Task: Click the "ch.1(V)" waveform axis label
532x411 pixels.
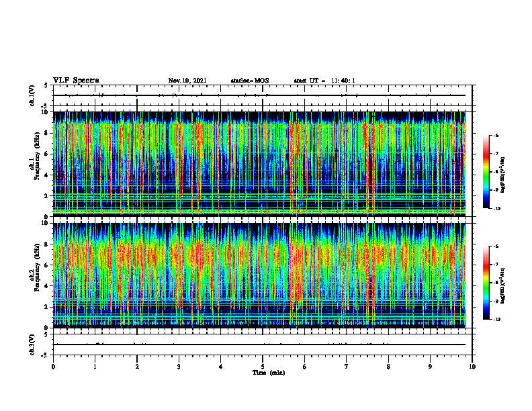Action: click(x=32, y=95)
